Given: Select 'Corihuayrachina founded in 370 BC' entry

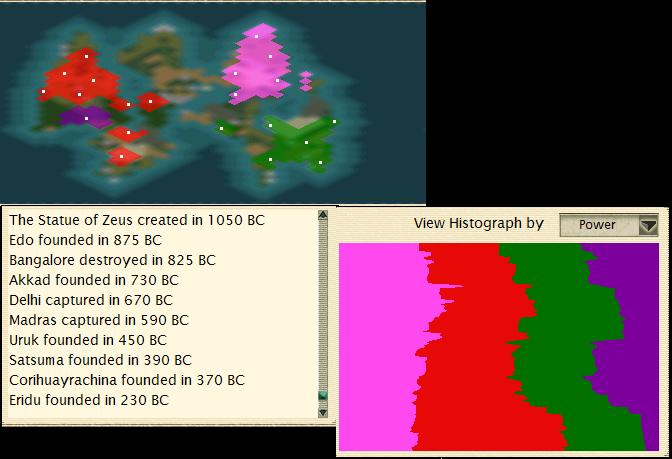Looking at the screenshot, I should 126,380.
